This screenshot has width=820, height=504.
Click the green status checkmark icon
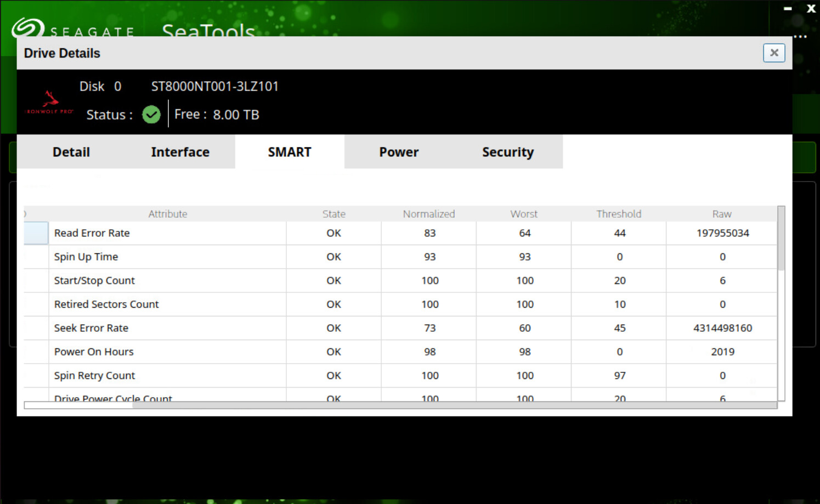coord(151,115)
